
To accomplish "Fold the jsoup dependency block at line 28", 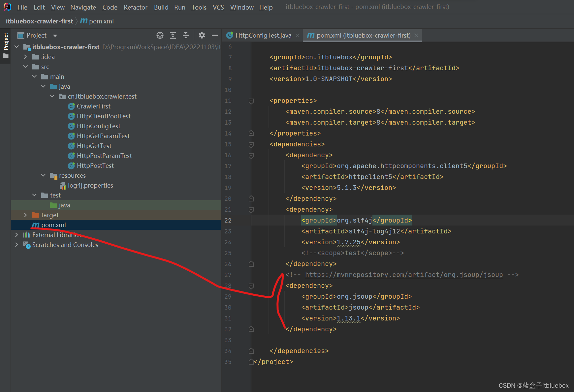I will point(251,286).
